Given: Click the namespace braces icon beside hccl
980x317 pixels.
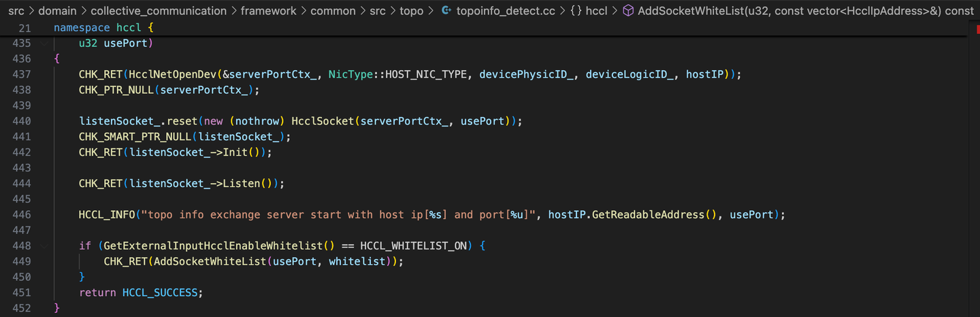Looking at the screenshot, I should click(x=575, y=11).
